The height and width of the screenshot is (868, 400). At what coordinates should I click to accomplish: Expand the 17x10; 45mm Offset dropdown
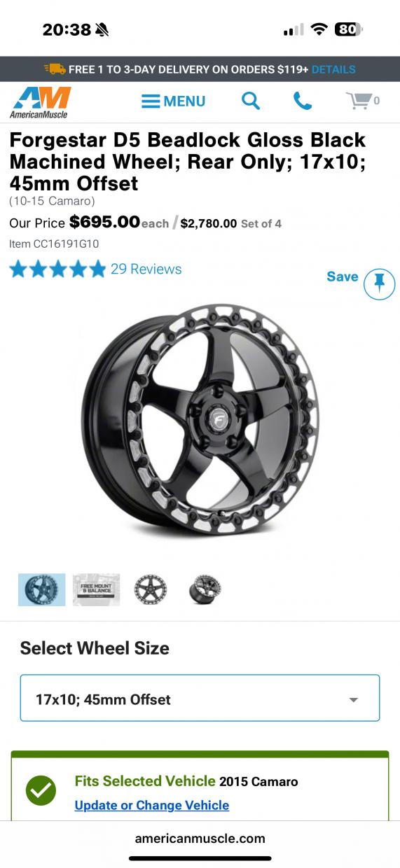click(x=200, y=698)
